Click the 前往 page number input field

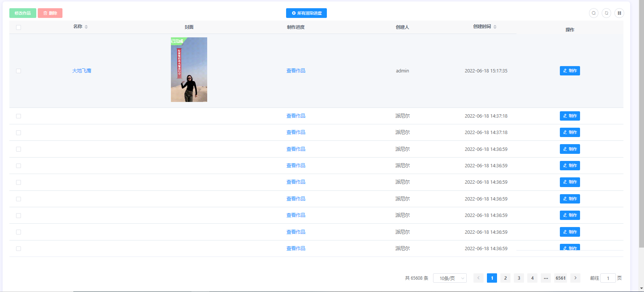[x=608, y=278]
